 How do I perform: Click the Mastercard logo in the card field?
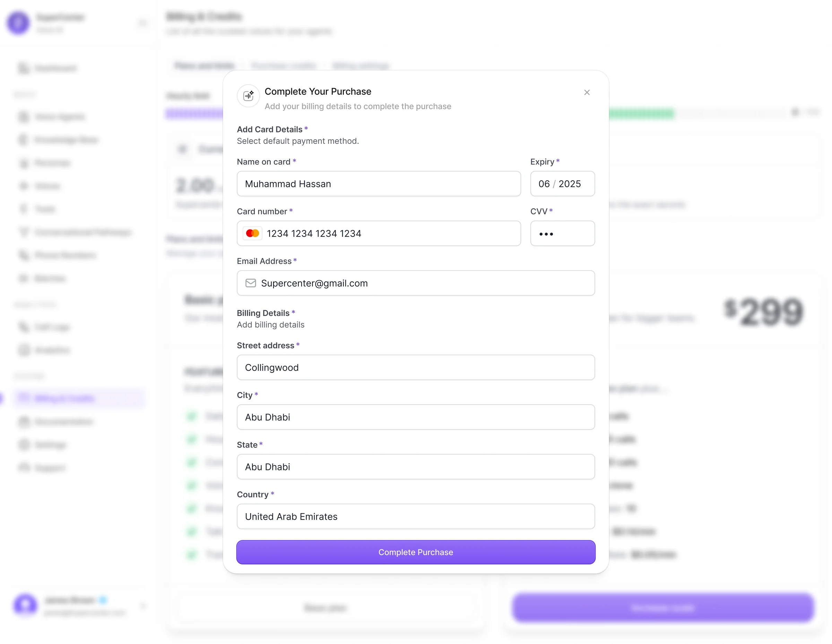coord(253,234)
